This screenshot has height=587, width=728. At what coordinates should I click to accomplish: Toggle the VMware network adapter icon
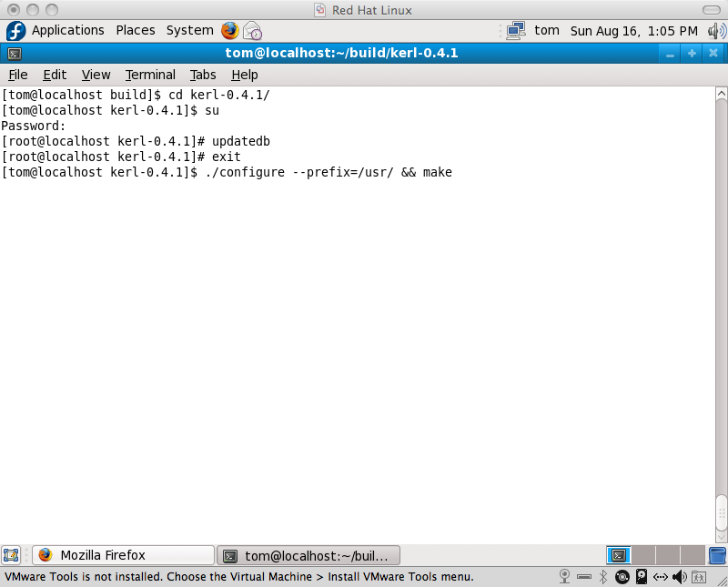(x=661, y=577)
